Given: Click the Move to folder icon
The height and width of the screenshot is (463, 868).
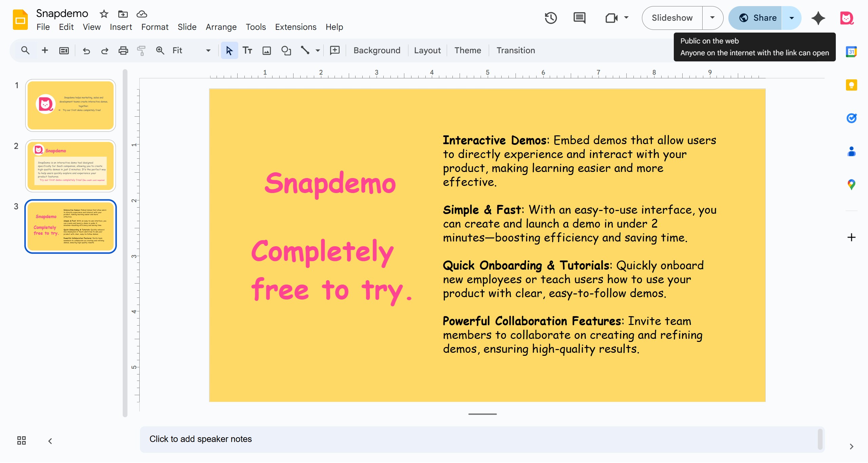Looking at the screenshot, I should (123, 14).
